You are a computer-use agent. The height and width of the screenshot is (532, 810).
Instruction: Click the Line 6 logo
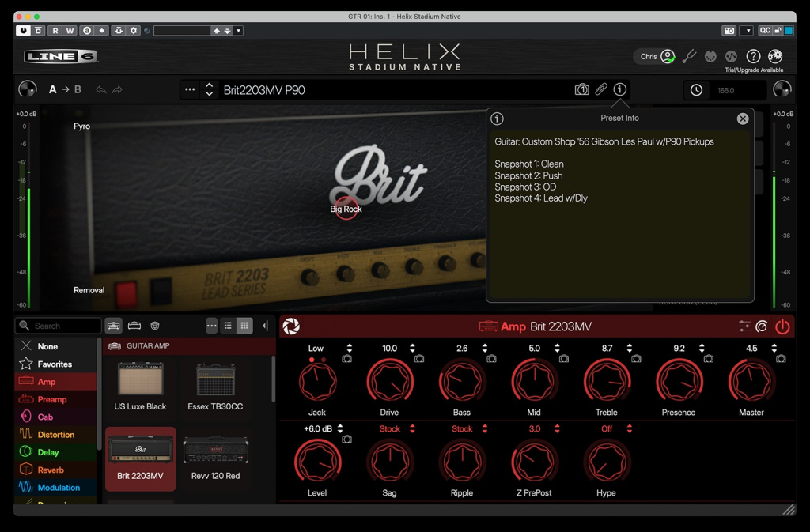point(60,56)
